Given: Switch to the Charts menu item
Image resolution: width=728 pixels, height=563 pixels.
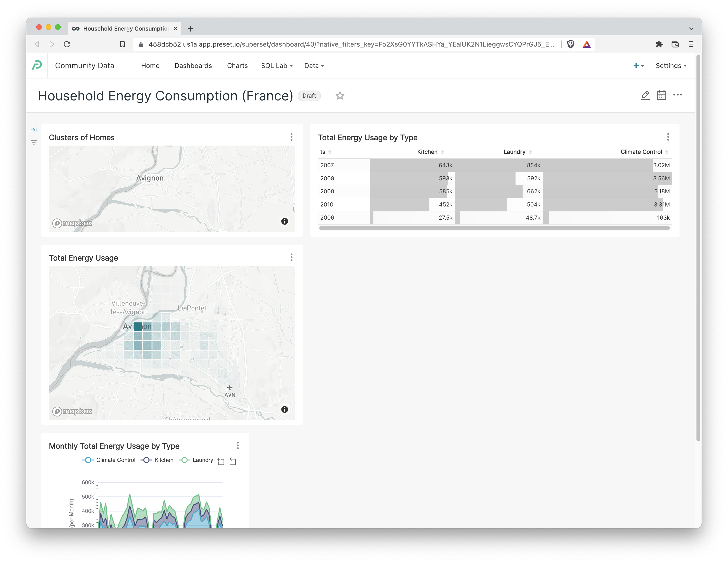Looking at the screenshot, I should point(237,66).
